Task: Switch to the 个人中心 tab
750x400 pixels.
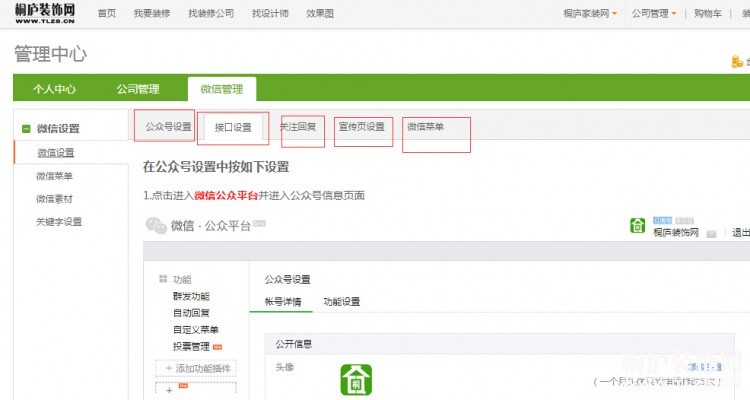Action: click(x=54, y=89)
